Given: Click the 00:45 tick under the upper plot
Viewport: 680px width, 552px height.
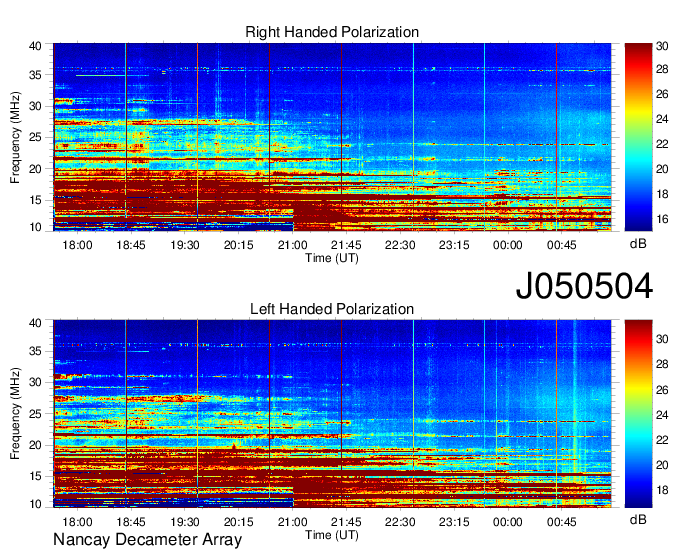Looking at the screenshot, I should coord(562,245).
